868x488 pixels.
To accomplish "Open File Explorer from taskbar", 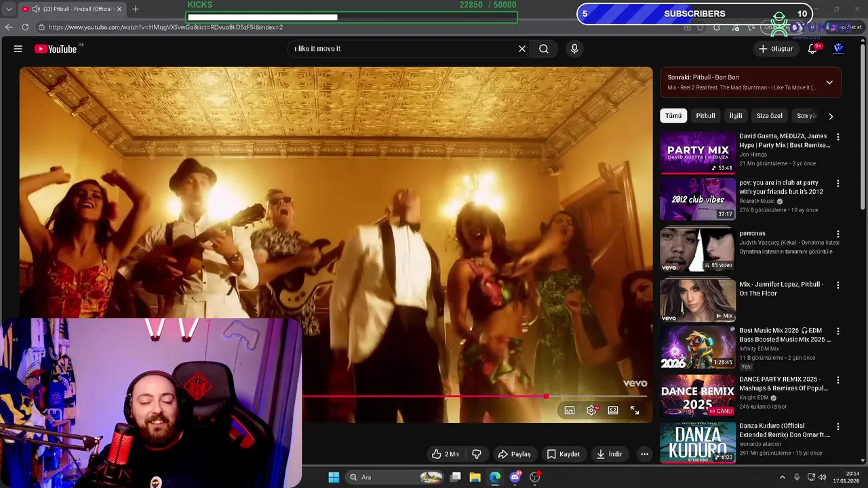I will point(475,477).
